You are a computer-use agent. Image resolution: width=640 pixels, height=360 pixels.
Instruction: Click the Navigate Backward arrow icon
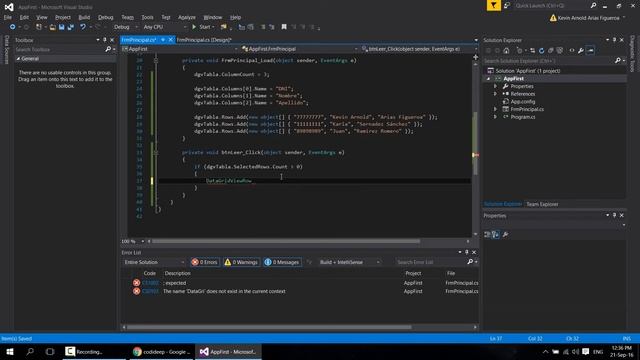[13, 27]
